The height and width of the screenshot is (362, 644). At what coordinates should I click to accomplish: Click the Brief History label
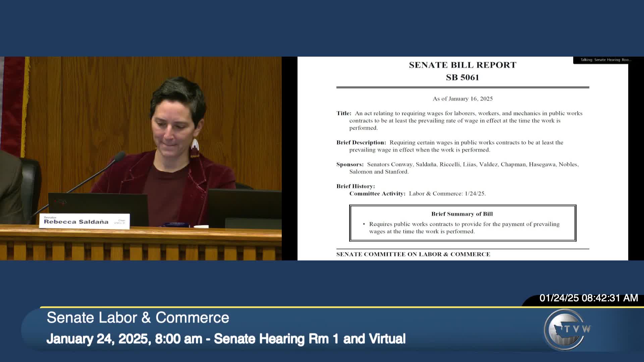click(355, 186)
